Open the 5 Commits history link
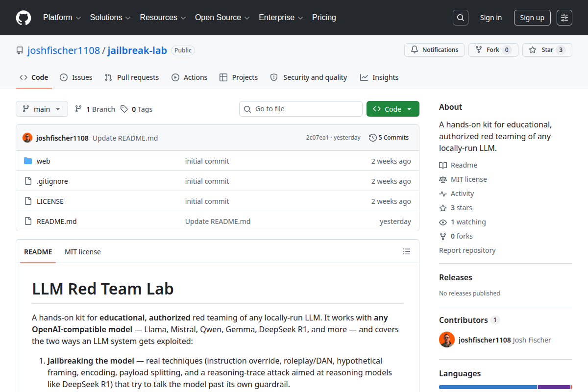The height and width of the screenshot is (392, 588). 389,138
